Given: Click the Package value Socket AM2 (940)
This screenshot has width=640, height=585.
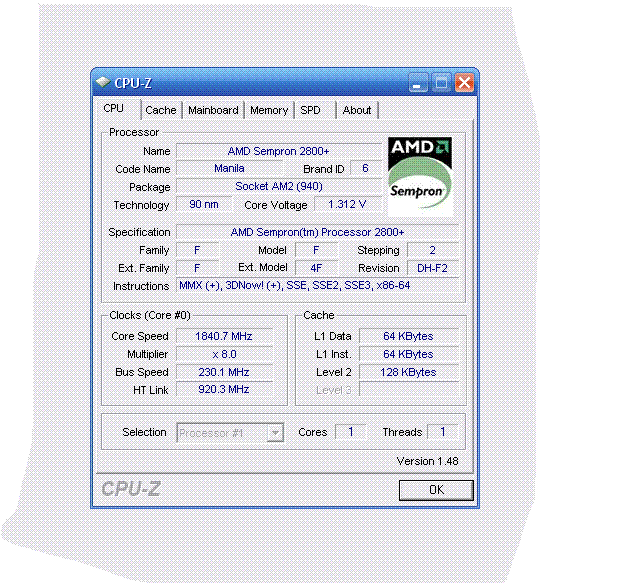Looking at the screenshot, I should (279, 187).
